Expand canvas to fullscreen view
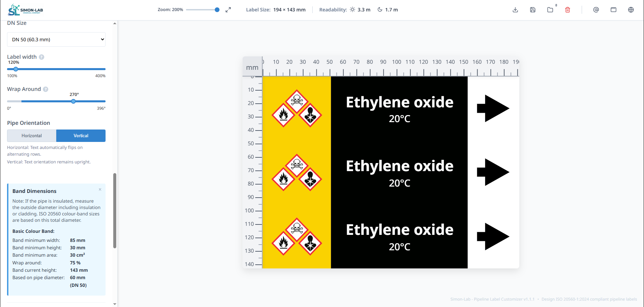 tap(228, 10)
